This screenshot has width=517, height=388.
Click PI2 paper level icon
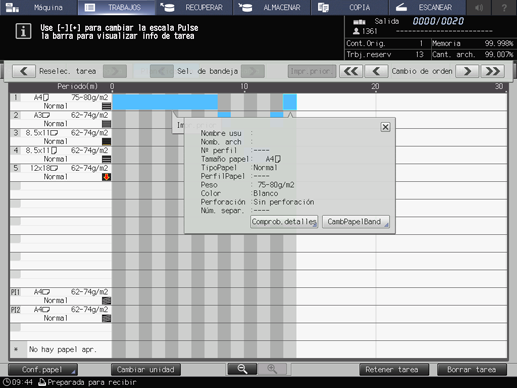coord(106,318)
